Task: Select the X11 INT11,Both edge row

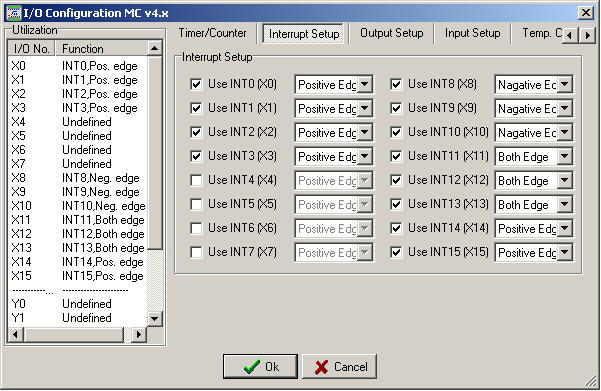Action: point(77,220)
